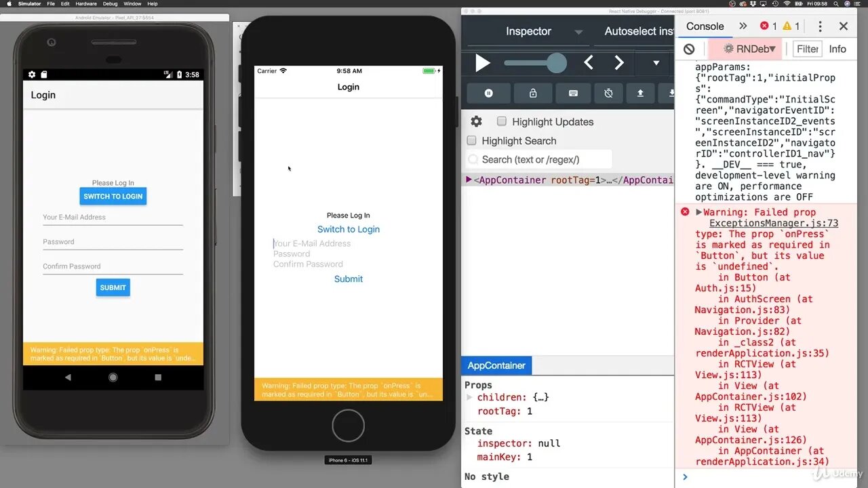The width and height of the screenshot is (868, 488).
Task: Focus Password field on Android emulator
Action: click(x=113, y=242)
